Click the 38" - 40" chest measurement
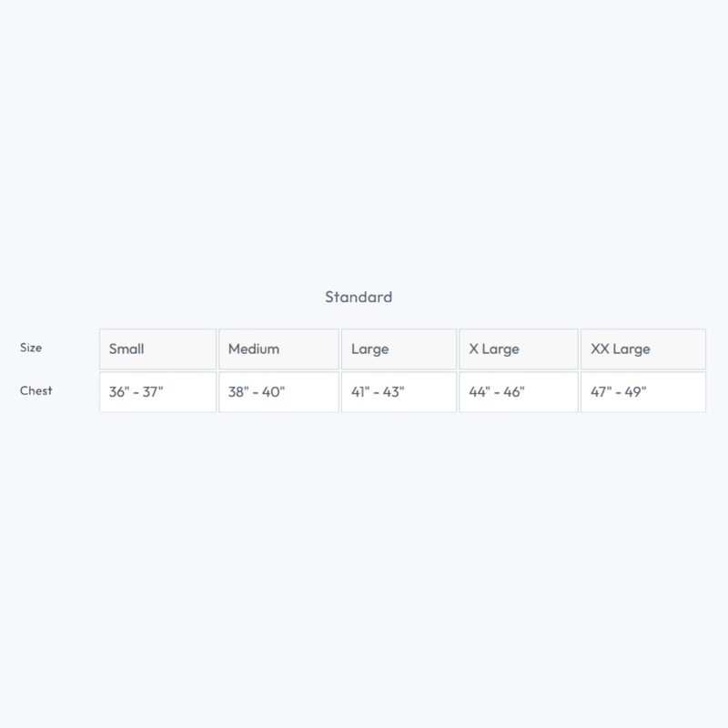This screenshot has width=728, height=728. coord(278,392)
